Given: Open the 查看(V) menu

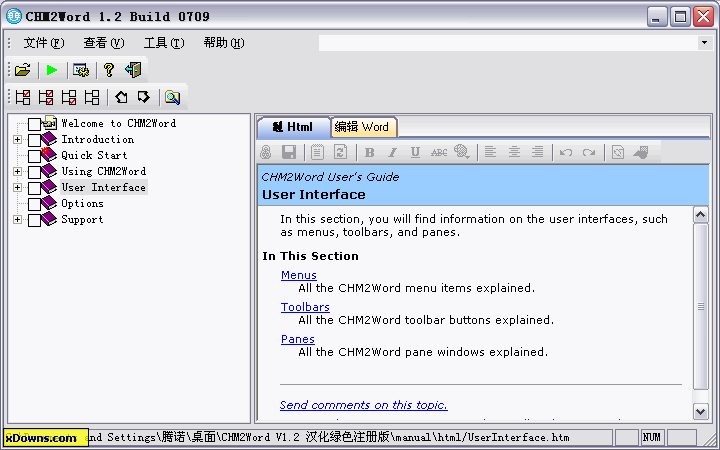Looking at the screenshot, I should point(104,43).
